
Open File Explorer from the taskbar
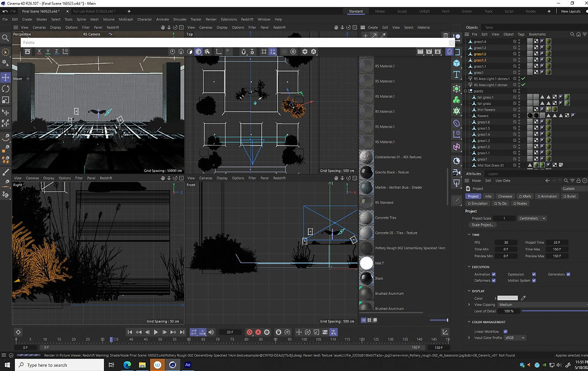coord(142,364)
